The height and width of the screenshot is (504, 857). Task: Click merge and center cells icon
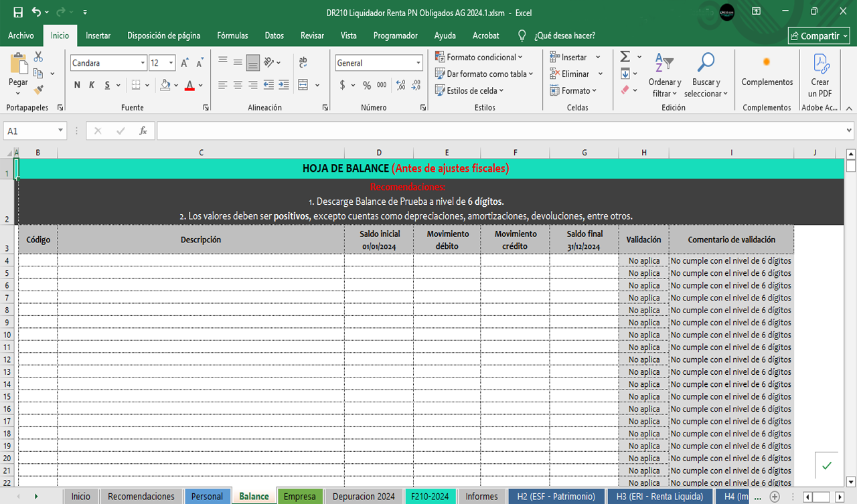pos(303,85)
